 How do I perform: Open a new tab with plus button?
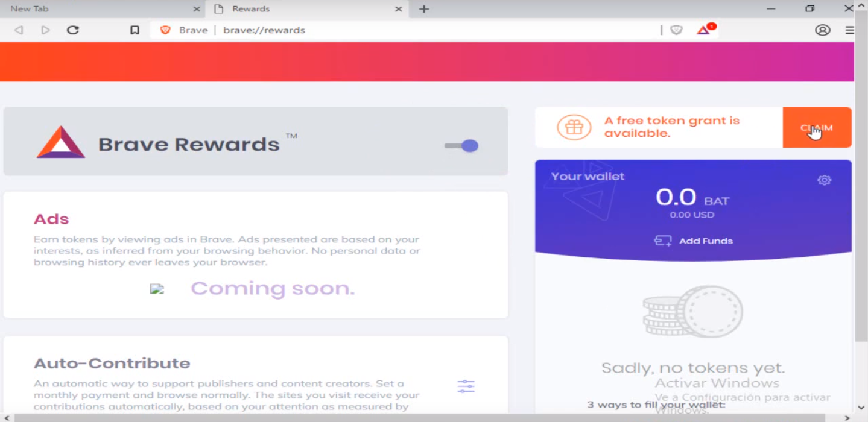(424, 9)
